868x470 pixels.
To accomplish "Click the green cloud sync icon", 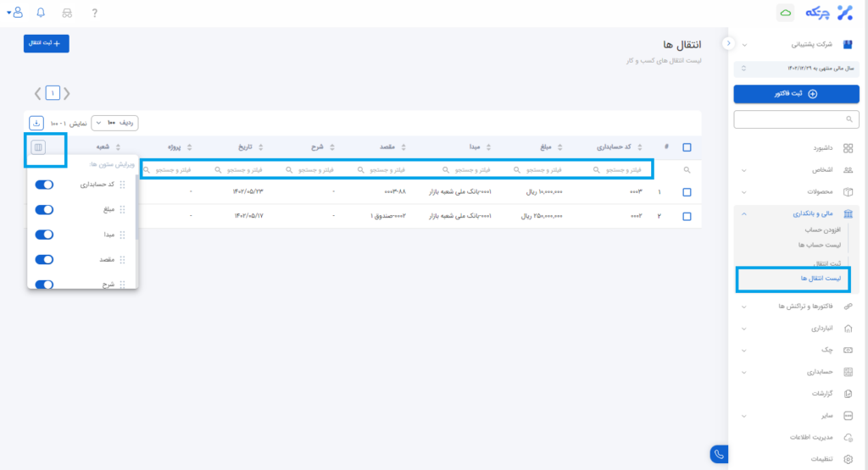I will pyautogui.click(x=785, y=13).
